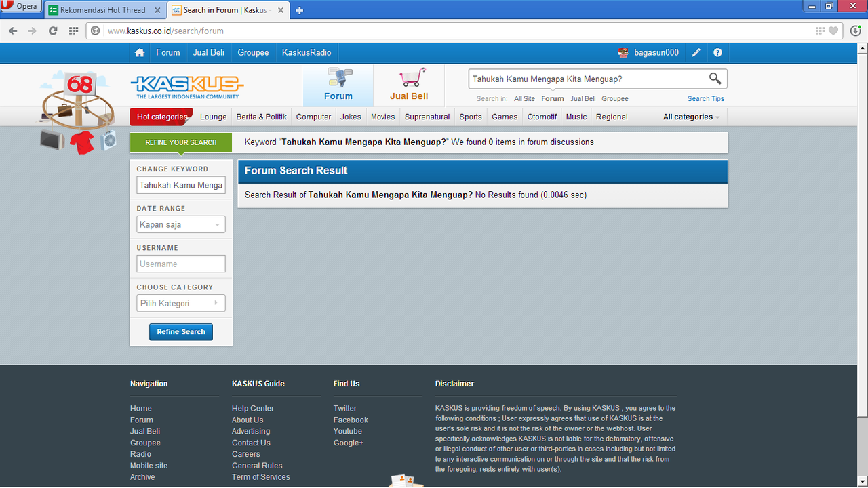Open the Otomotif category
868x488 pixels.
(542, 117)
